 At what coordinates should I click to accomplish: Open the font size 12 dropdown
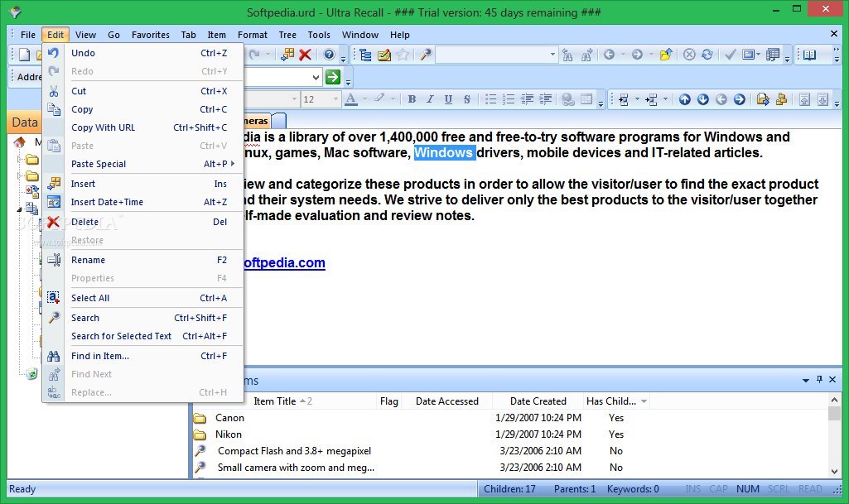click(x=335, y=99)
